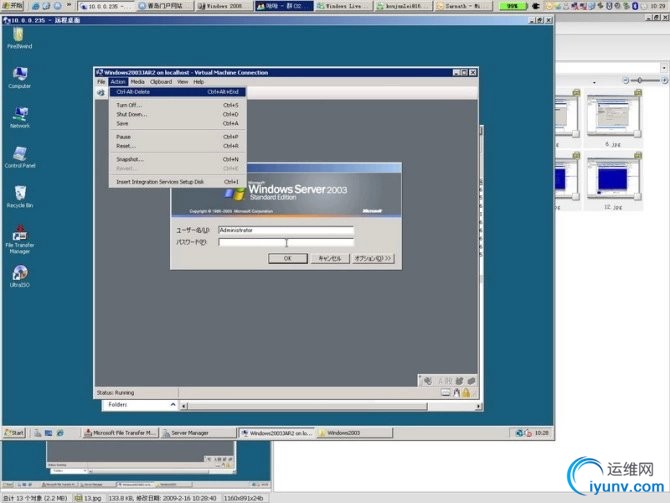Switch to 10.0.0.235 host taskbar button

tap(106, 6)
